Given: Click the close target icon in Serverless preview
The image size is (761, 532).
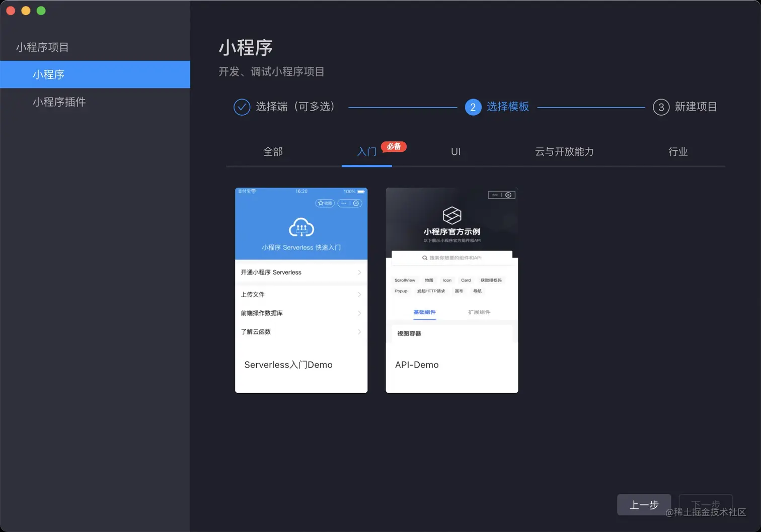Looking at the screenshot, I should pyautogui.click(x=356, y=203).
